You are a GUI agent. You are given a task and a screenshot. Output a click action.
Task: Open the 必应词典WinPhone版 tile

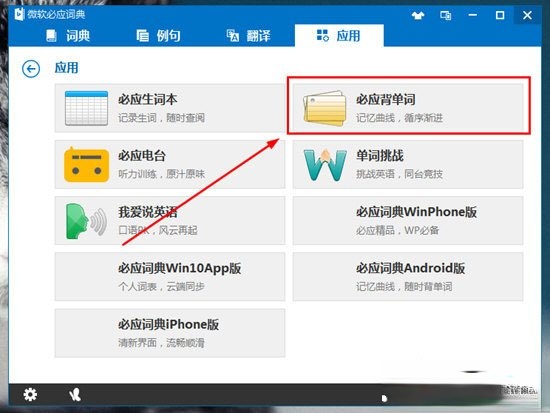(x=408, y=221)
